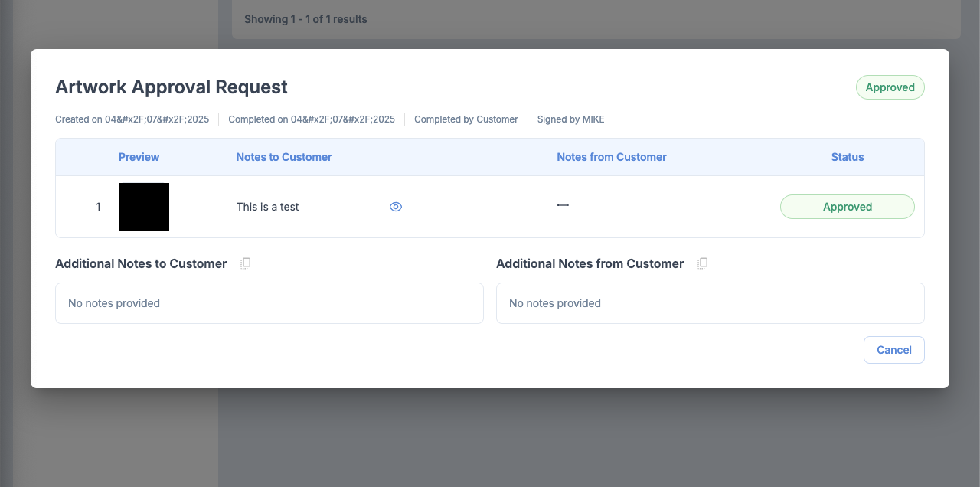The width and height of the screenshot is (980, 487).
Task: Click the row number 1 cell
Action: [x=98, y=207]
